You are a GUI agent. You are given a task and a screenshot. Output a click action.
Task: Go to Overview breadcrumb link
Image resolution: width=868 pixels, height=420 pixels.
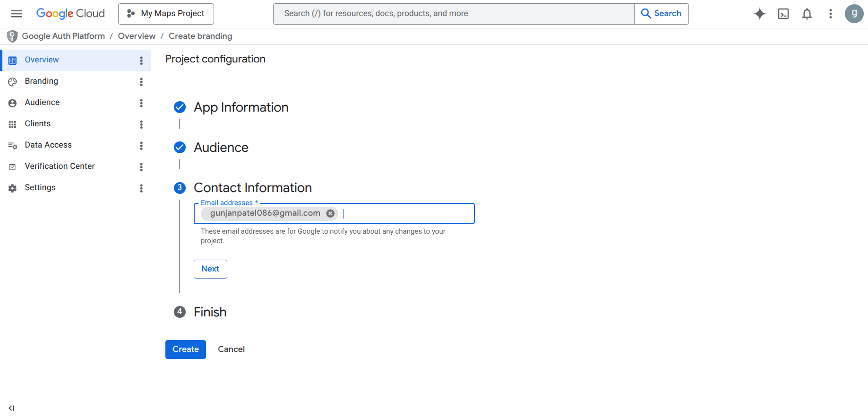tap(137, 36)
